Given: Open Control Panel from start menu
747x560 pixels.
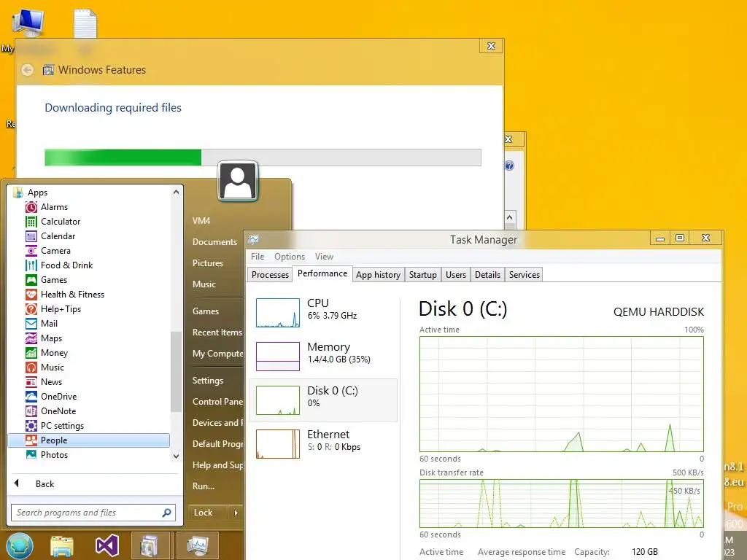Looking at the screenshot, I should click(217, 402).
